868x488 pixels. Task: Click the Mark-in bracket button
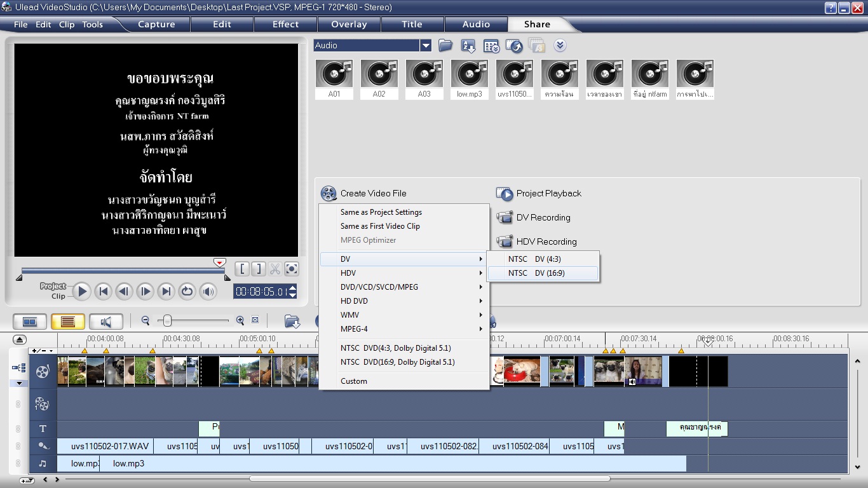coord(242,269)
